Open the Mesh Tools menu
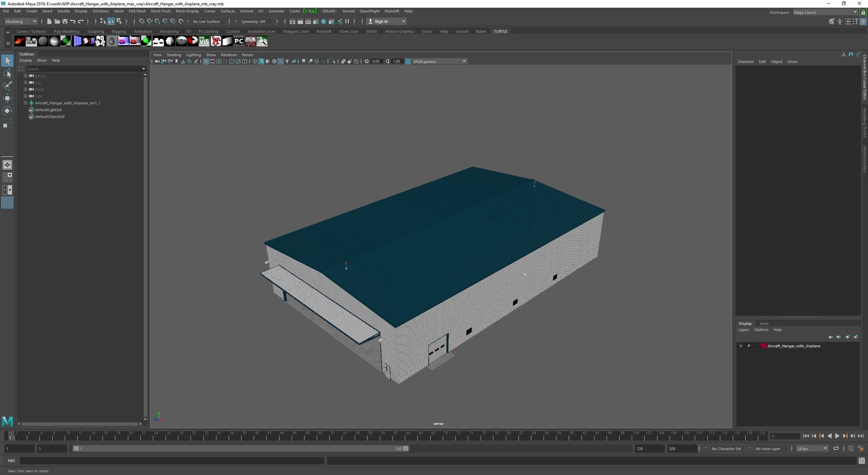The image size is (868, 475). (160, 11)
